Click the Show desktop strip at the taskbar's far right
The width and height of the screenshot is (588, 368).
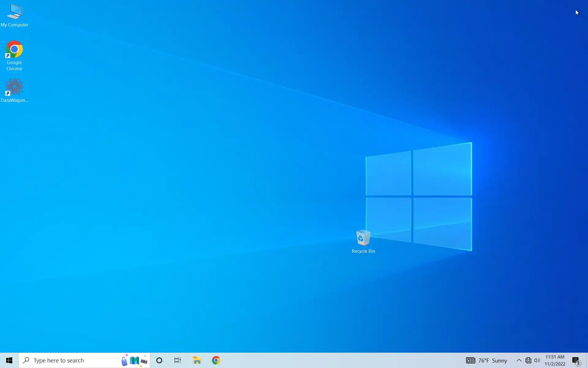(587, 360)
